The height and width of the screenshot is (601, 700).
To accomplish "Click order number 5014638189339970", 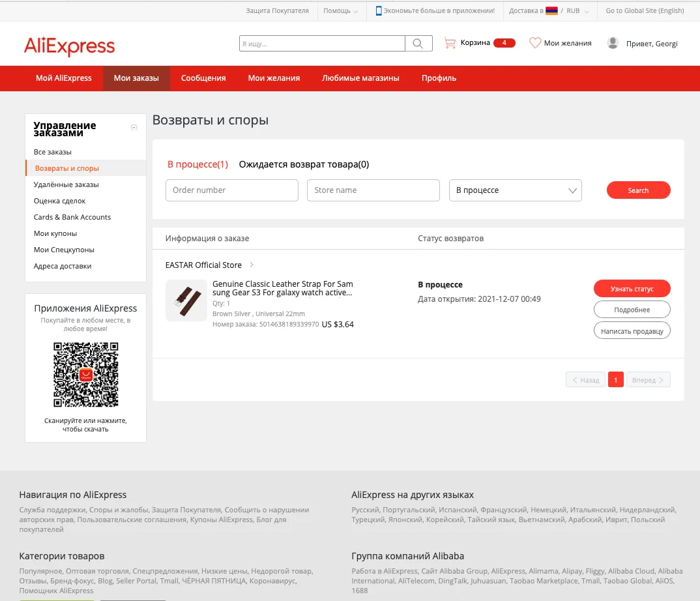I will coord(289,324).
